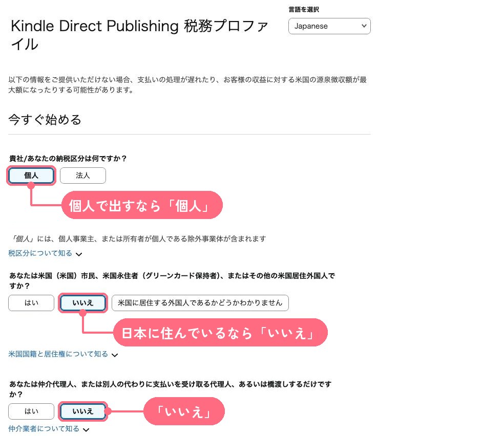Select 米国に居住する外国人であるかどうかわかりません option
Viewport: 504px width, 436px height.
(200, 303)
